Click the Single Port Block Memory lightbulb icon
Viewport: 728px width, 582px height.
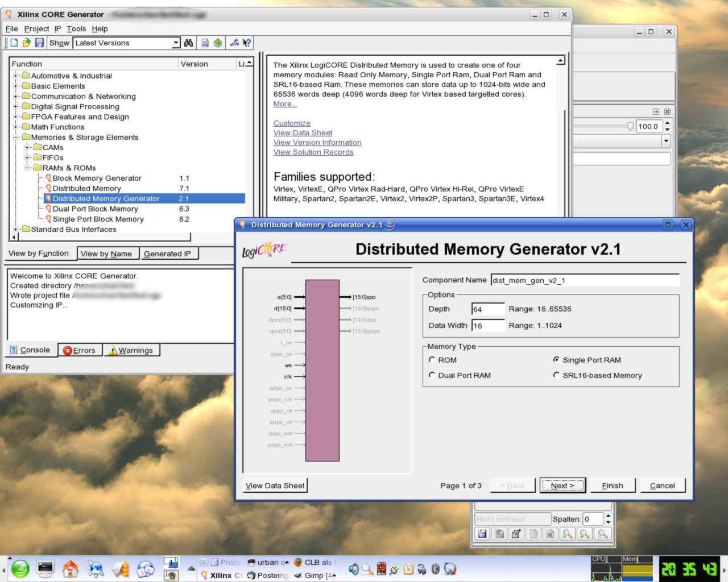(48, 219)
